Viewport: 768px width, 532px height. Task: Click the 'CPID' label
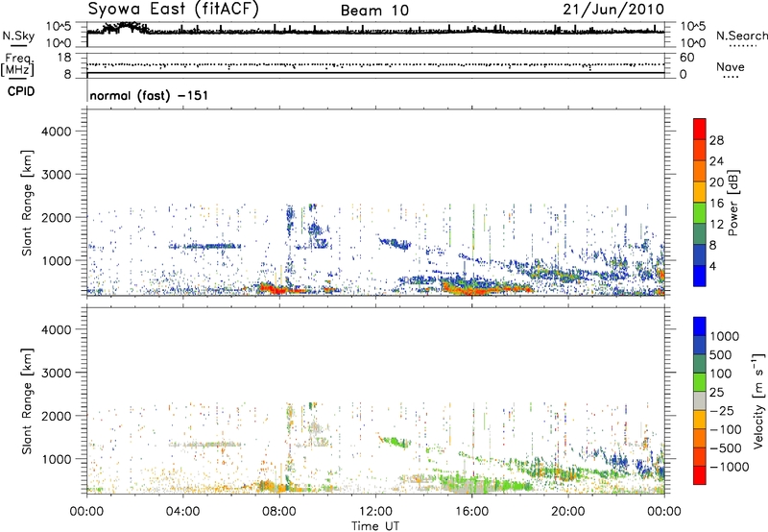[x=21, y=91]
